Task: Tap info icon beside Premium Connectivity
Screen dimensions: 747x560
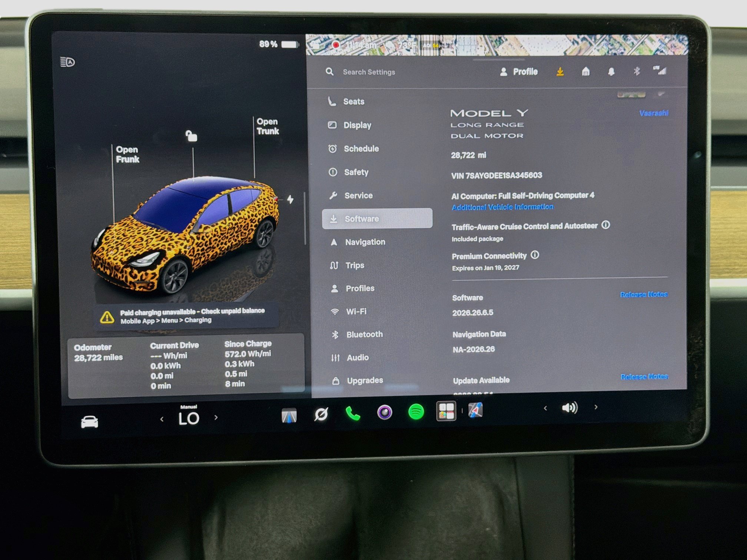Action: (x=535, y=255)
